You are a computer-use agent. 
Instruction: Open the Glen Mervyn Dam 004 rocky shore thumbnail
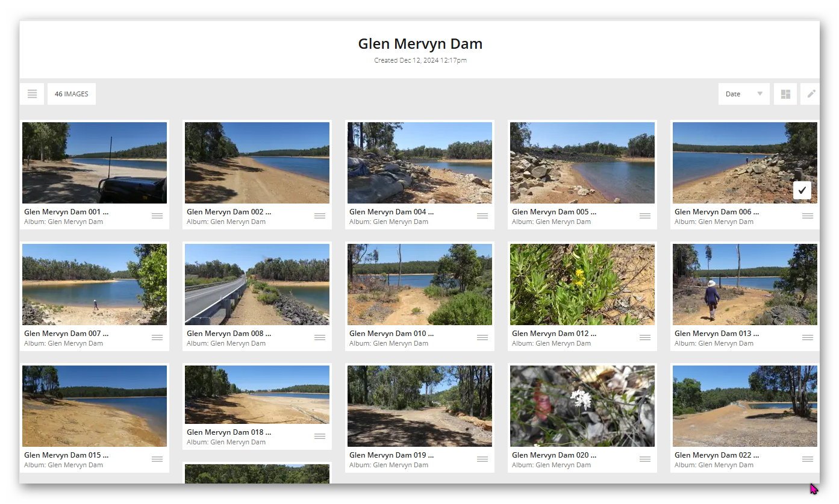(x=420, y=163)
